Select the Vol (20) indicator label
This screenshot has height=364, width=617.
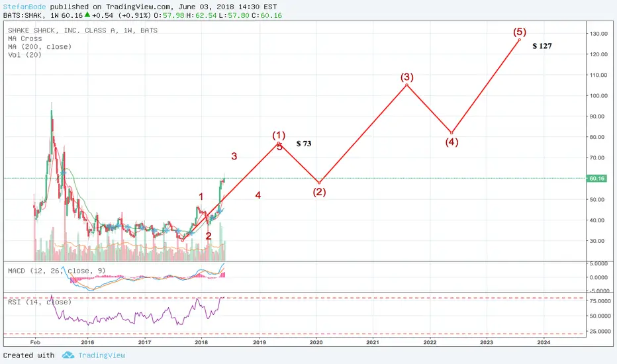point(24,55)
